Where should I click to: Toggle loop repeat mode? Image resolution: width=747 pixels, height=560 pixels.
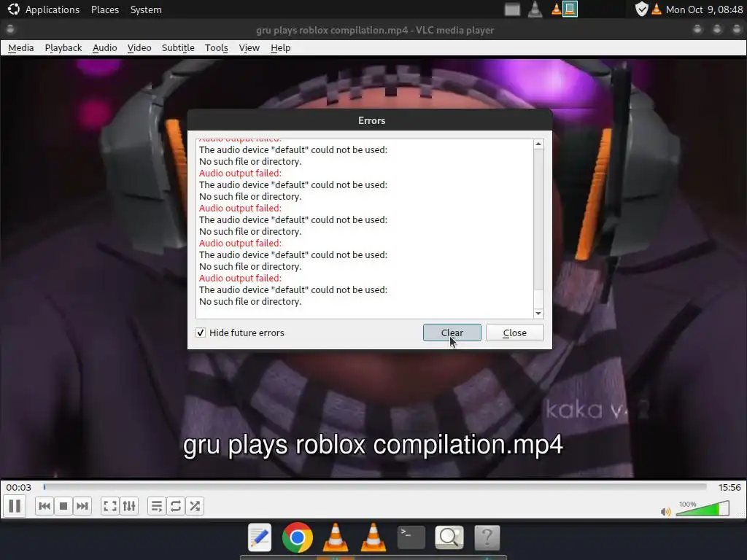[176, 506]
